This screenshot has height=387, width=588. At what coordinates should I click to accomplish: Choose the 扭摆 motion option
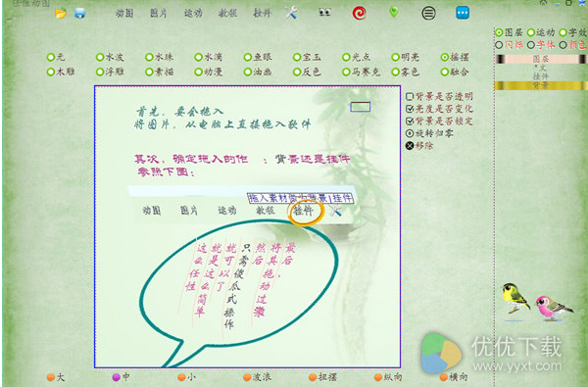(322, 377)
